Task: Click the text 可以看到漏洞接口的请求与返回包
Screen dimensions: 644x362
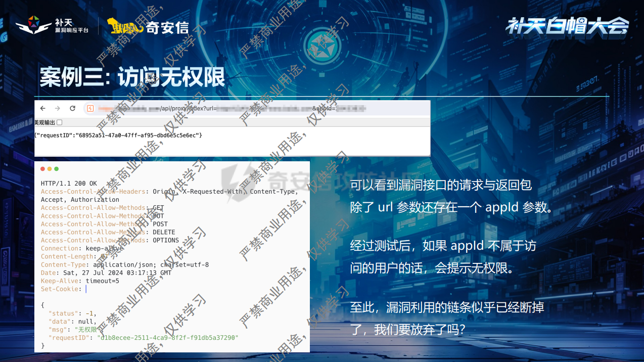Action: (x=441, y=185)
